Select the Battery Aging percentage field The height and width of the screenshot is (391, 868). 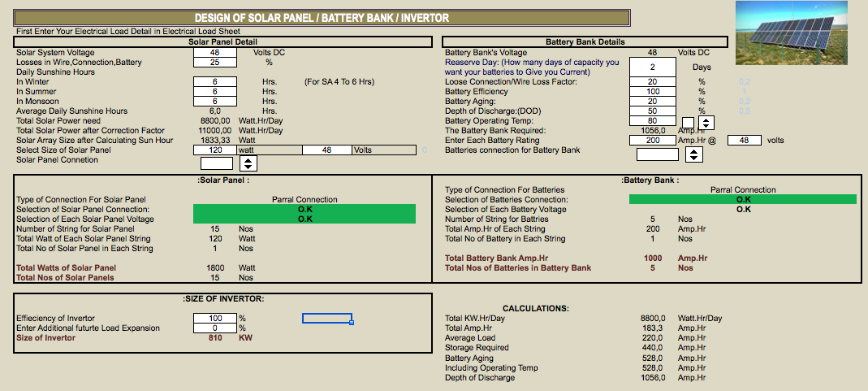pyautogui.click(x=653, y=102)
